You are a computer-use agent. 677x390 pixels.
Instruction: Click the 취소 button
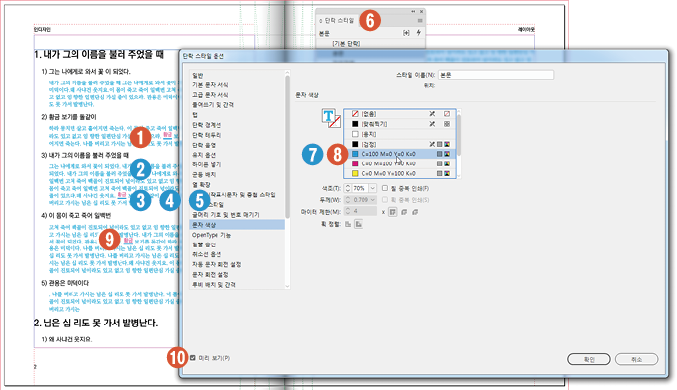click(x=636, y=359)
